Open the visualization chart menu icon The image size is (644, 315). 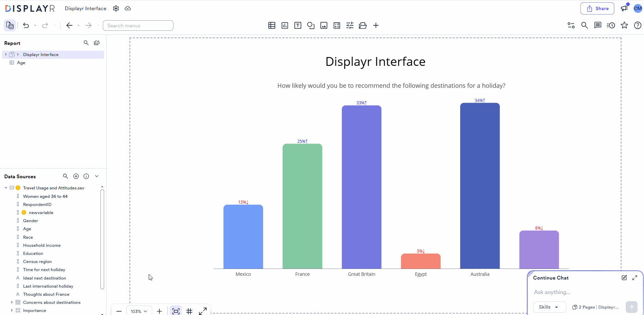coord(285,25)
